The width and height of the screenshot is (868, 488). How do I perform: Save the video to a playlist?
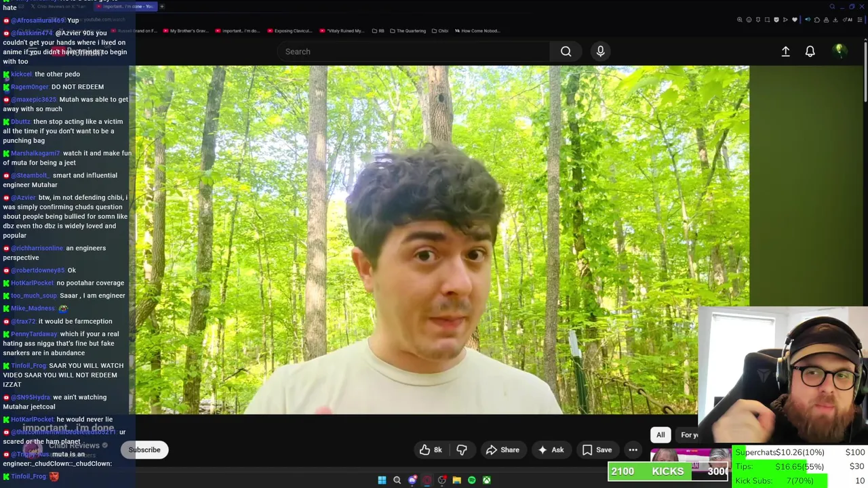tap(597, 450)
